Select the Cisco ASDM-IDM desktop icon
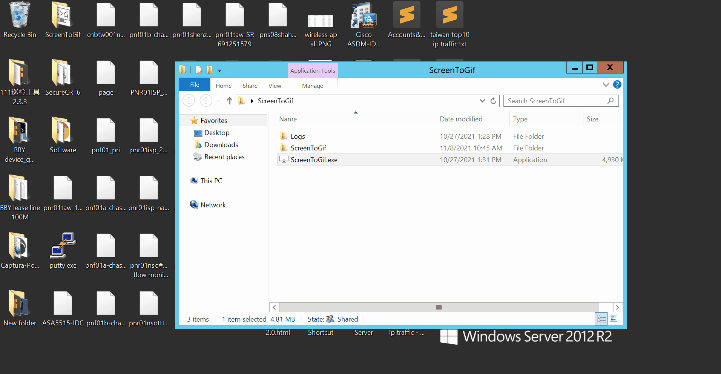The image size is (721, 374). click(363, 24)
